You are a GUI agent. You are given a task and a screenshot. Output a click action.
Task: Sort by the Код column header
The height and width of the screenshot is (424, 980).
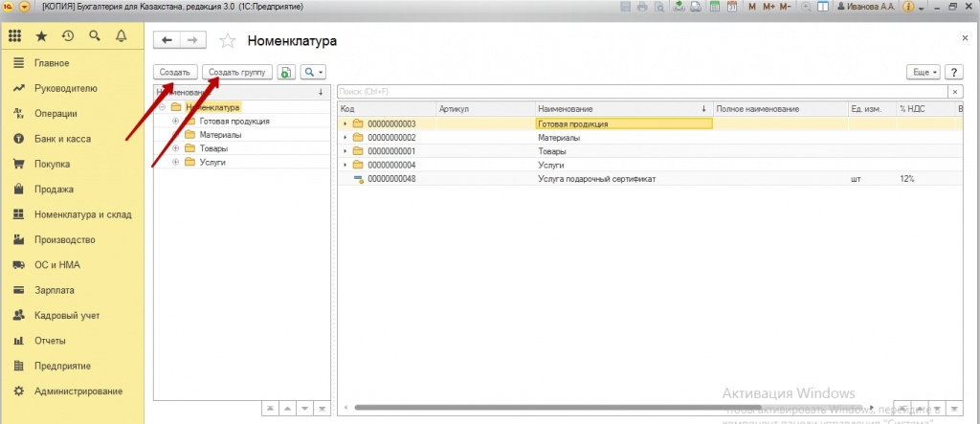(387, 109)
